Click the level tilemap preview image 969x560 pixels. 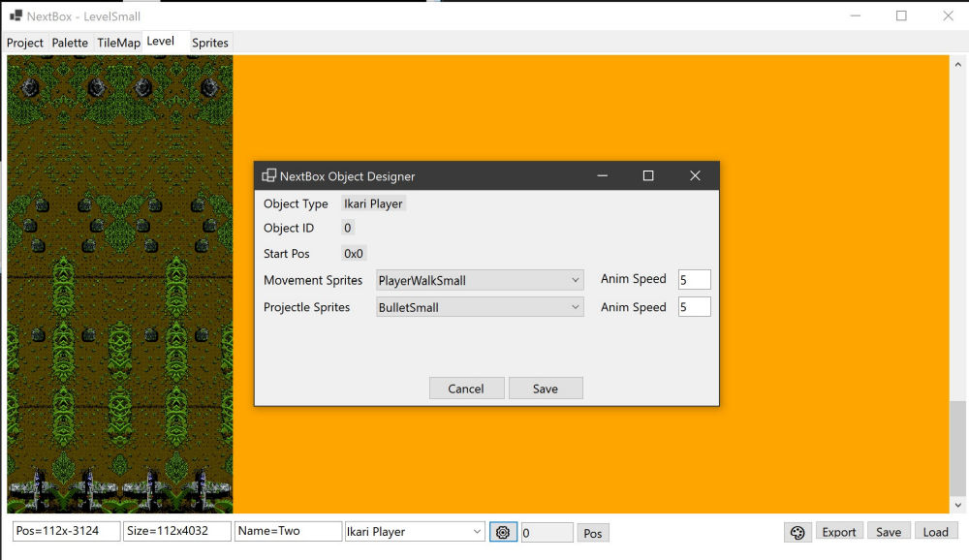pos(120,284)
